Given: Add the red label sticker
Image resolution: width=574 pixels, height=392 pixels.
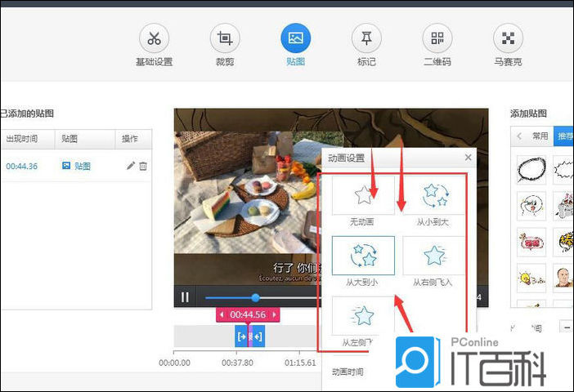Looking at the screenshot, I should [531, 242].
